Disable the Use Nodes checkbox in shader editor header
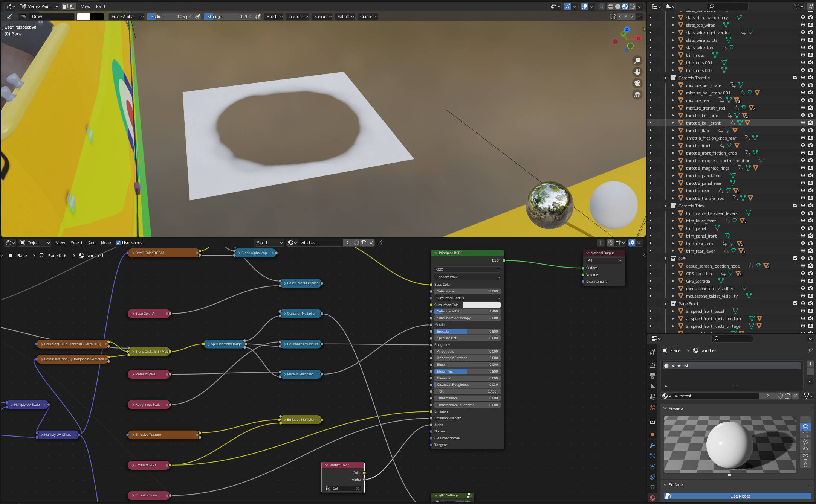816x504 pixels. (x=119, y=243)
